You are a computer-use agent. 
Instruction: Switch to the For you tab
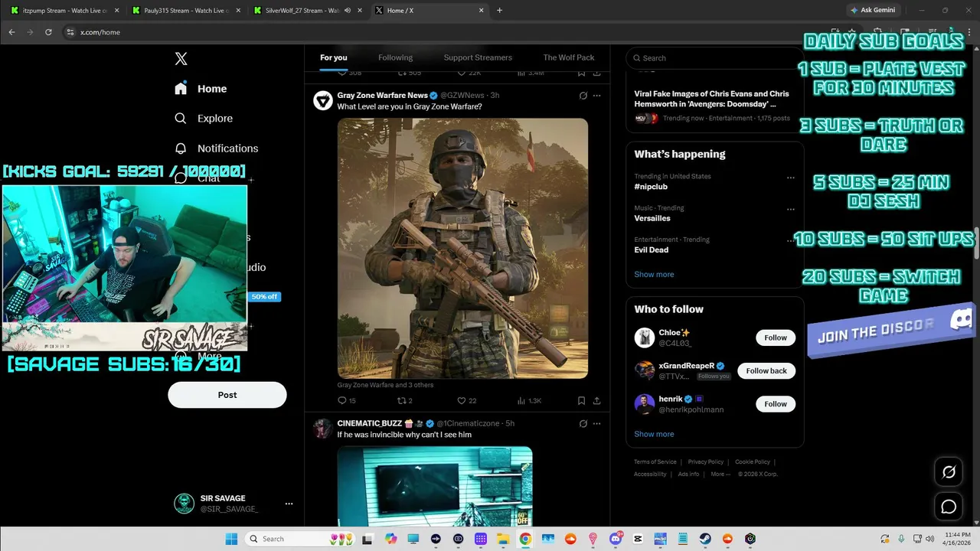(334, 57)
